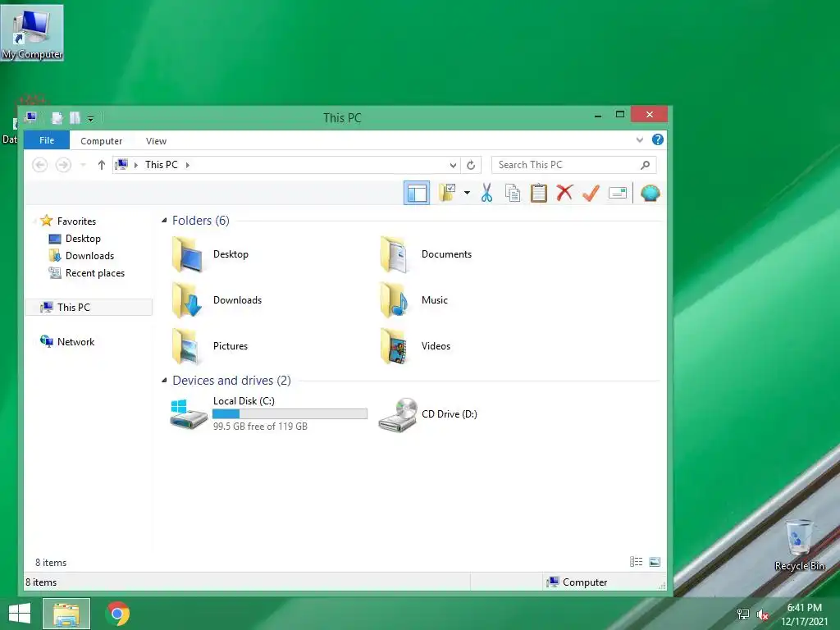The image size is (840, 630).
Task: Open the My Computer desktop shortcut
Action: [x=32, y=32]
